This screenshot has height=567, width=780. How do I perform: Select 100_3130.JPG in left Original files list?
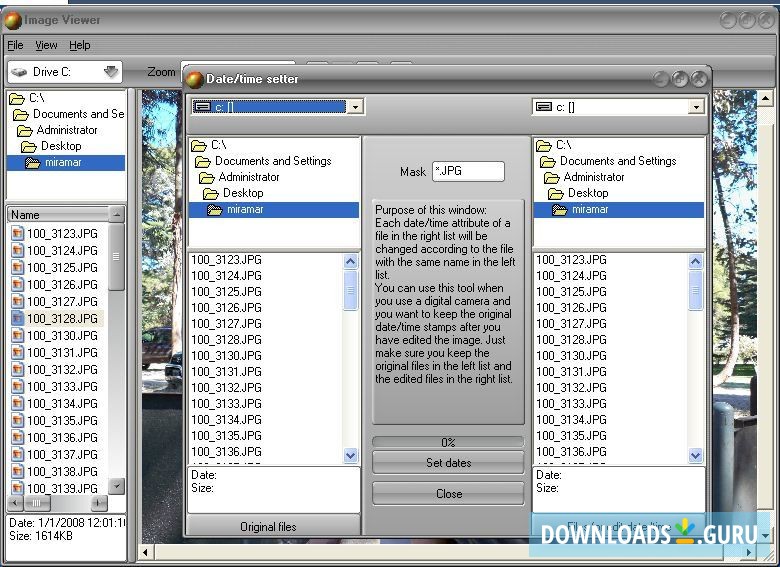(226, 356)
